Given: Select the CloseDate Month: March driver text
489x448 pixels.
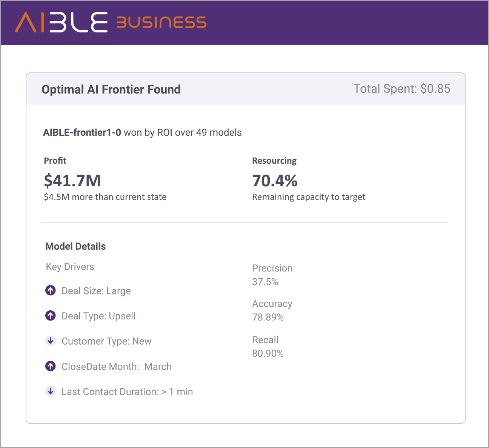Looking at the screenshot, I should pyautogui.click(x=117, y=367).
